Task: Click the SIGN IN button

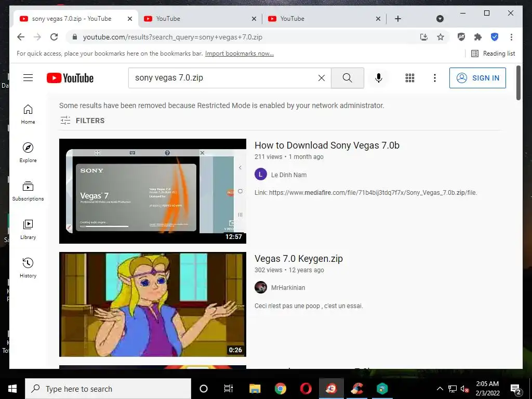Action: tap(477, 78)
